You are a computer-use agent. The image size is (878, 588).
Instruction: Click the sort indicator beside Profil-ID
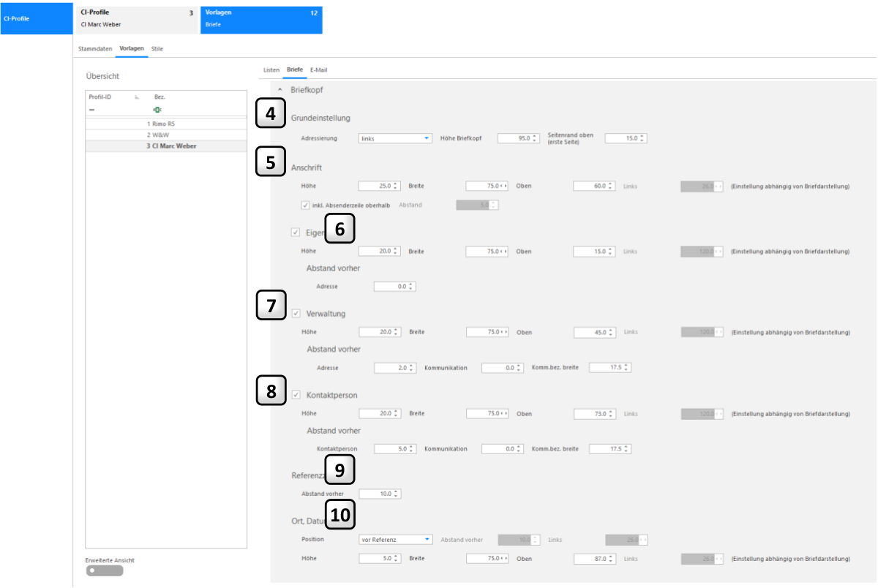[137, 97]
